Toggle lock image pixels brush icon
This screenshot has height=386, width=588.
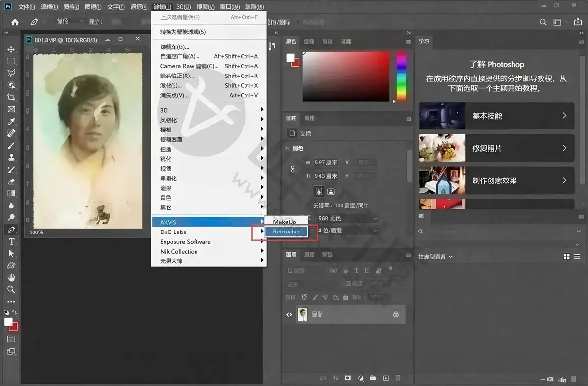315,297
